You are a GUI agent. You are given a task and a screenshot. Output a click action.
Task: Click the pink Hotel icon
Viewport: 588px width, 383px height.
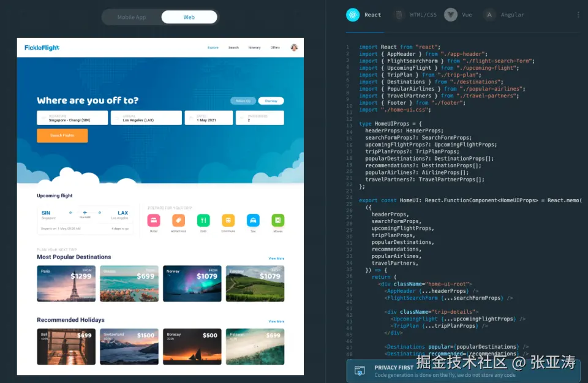[154, 220]
